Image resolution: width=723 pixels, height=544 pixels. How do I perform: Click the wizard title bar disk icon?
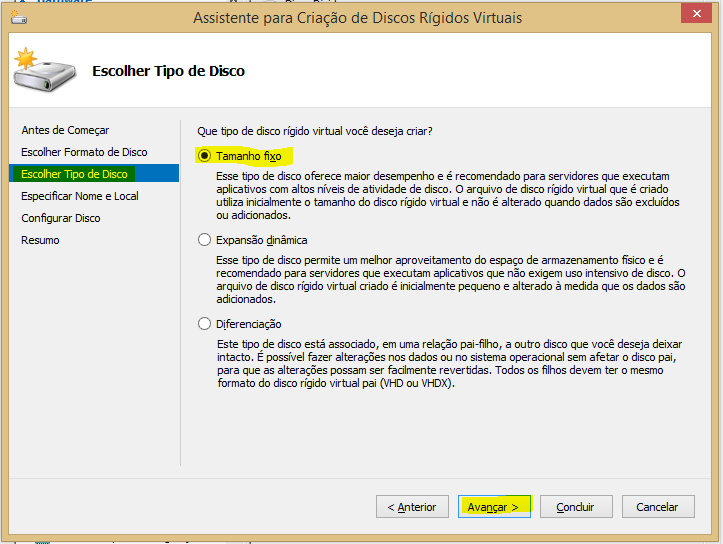point(19,18)
